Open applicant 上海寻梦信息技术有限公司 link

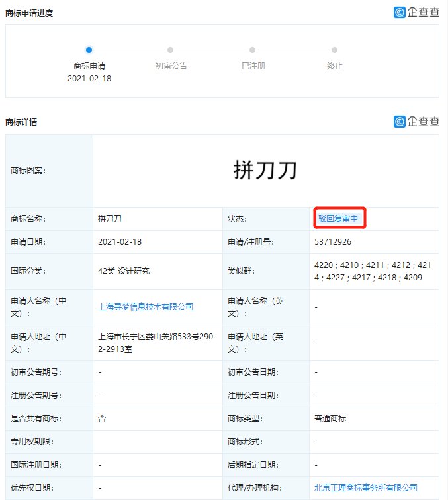point(146,306)
